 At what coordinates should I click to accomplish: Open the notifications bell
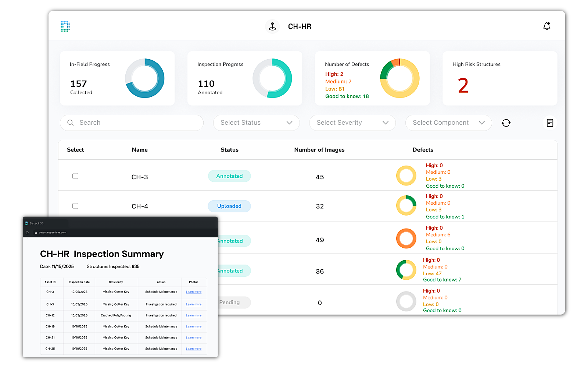tap(546, 26)
